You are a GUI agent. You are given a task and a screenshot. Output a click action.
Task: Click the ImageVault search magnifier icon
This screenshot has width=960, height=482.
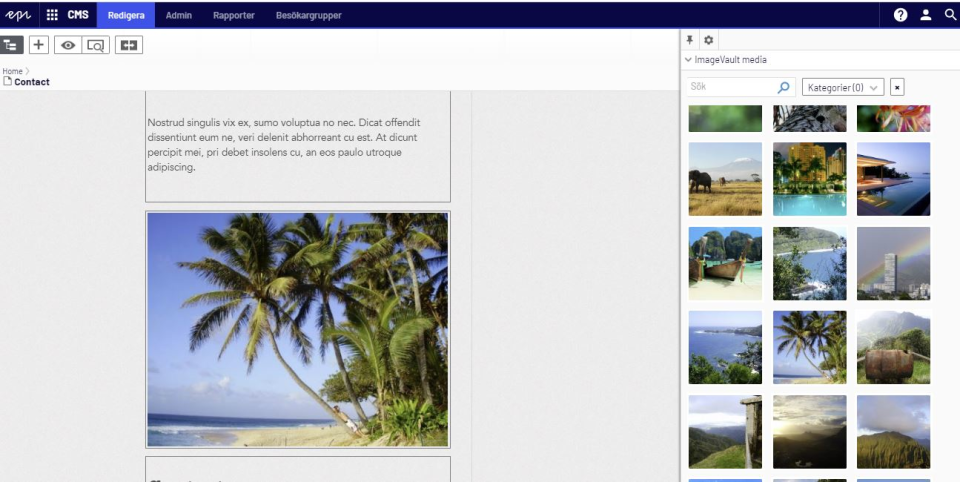pos(783,88)
